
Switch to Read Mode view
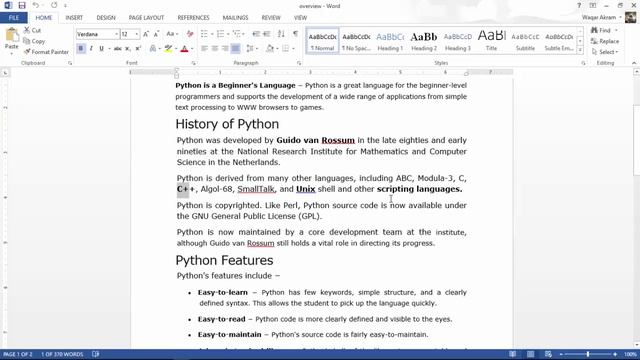click(x=513, y=354)
